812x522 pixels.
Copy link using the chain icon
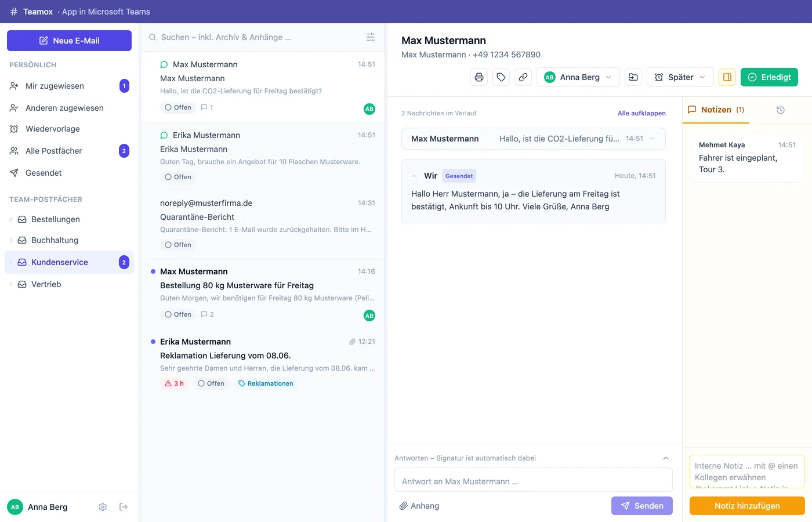(x=523, y=77)
